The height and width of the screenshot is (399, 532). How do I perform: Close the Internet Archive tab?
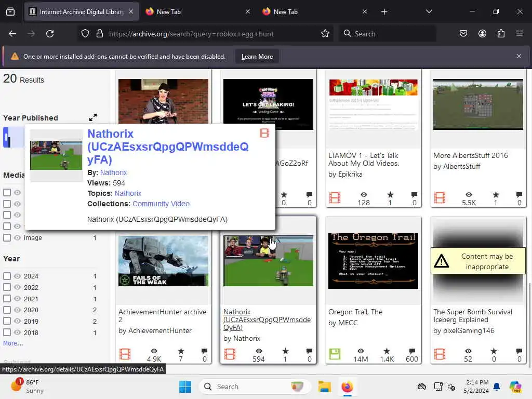(x=131, y=11)
